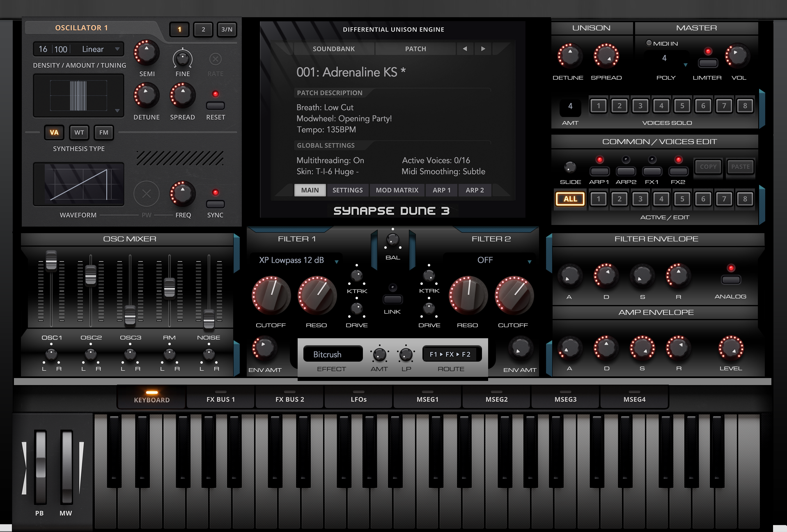Viewport: 787px width, 532px height.
Task: Click the OSC1 mixer fader
Action: coord(51,260)
